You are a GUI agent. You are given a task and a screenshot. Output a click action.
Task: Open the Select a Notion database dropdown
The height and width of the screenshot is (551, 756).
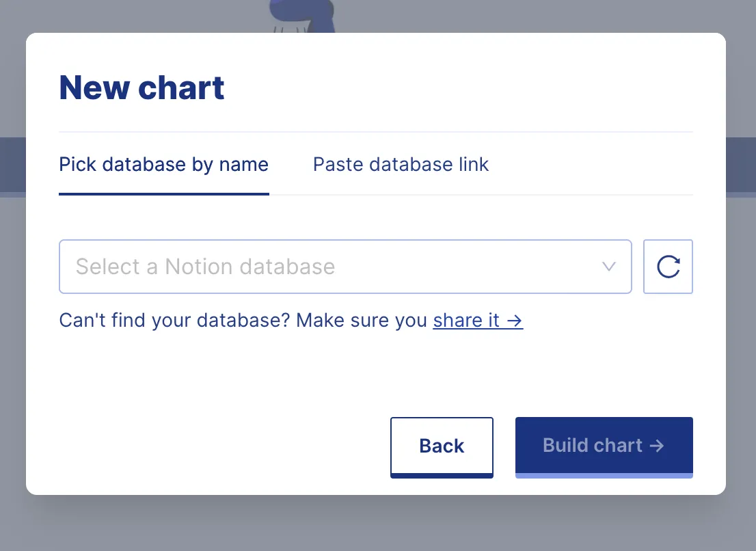(345, 267)
